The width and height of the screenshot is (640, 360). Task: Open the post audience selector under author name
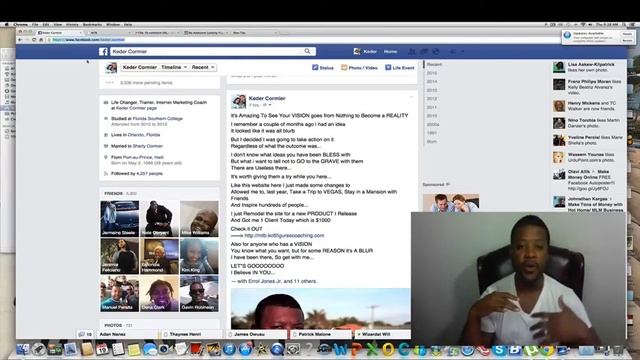(x=268, y=105)
